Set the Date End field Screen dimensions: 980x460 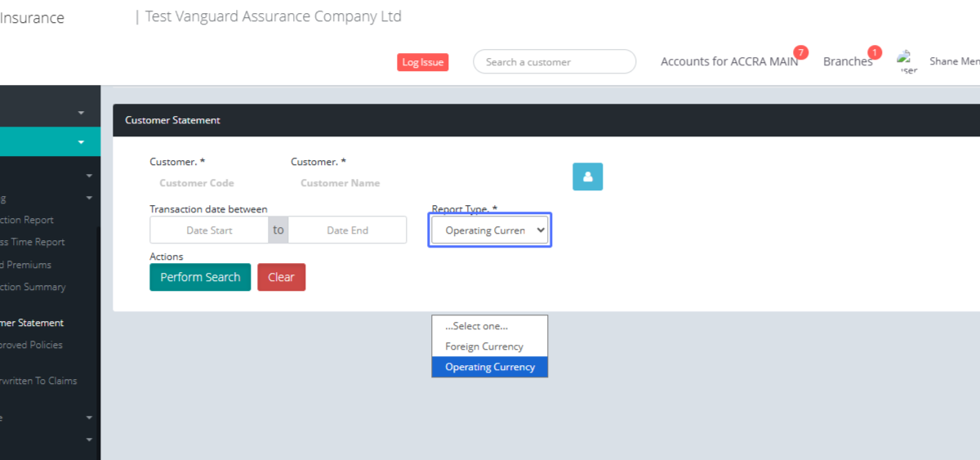point(347,230)
